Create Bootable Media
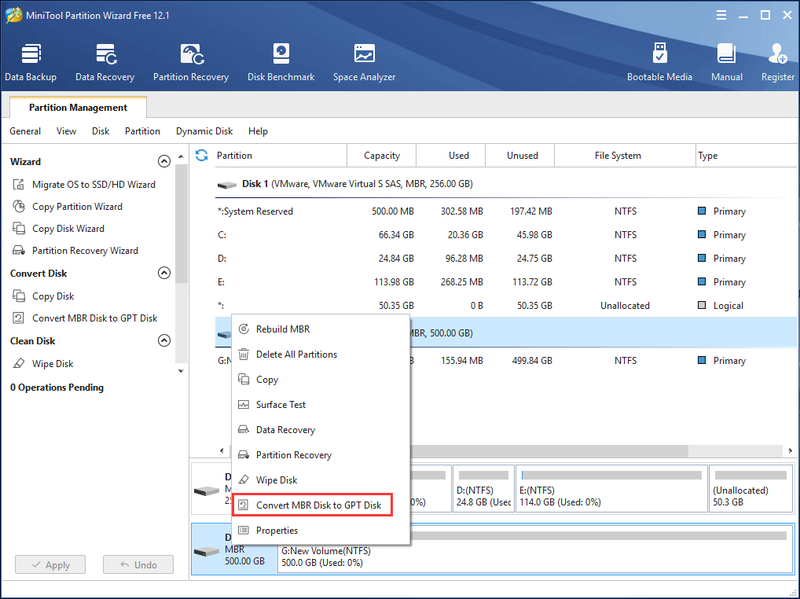 point(659,62)
